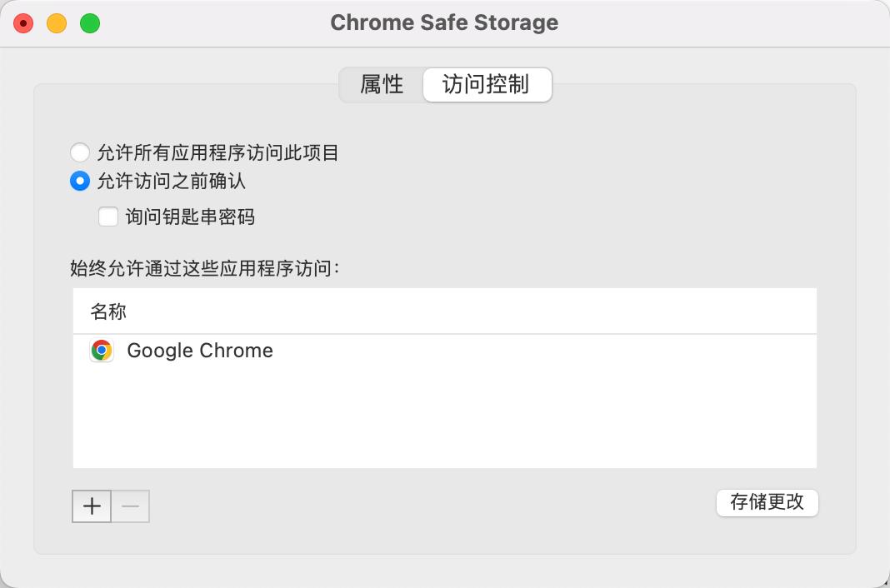The width and height of the screenshot is (890, 588).
Task: Click the Google Chrome name text
Action: click(x=199, y=351)
